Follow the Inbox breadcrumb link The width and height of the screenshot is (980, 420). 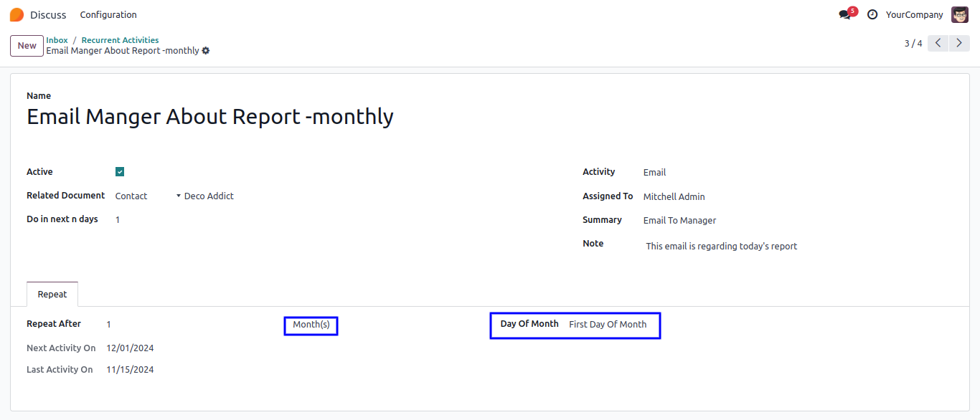tap(57, 40)
